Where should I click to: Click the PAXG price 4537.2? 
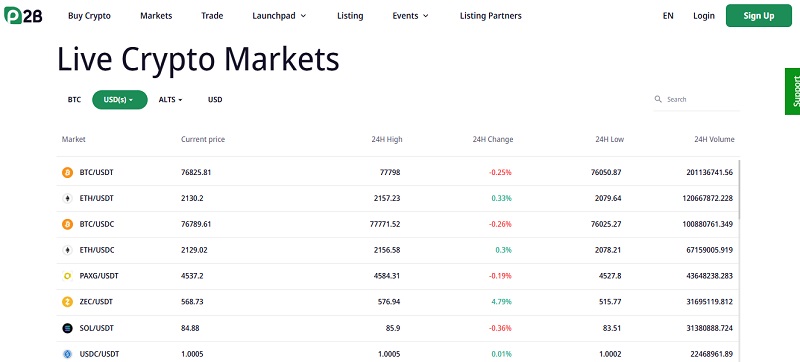click(x=192, y=276)
